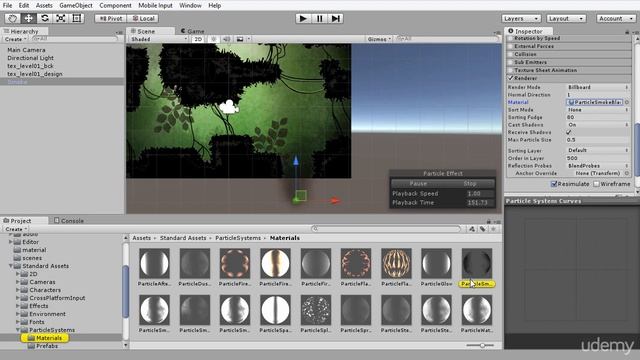Viewport: 640px width, 360px height.
Task: Pause the particle effect
Action: 418,184
